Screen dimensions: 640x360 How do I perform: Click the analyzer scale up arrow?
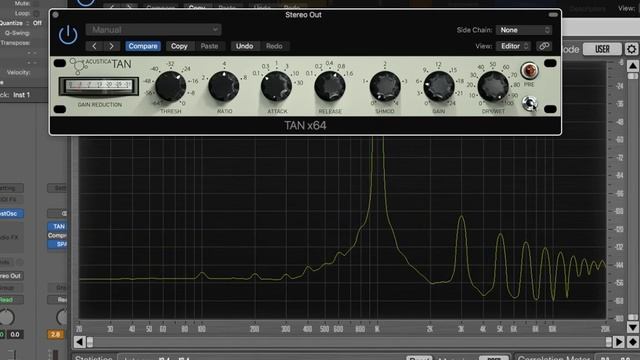click(x=633, y=66)
